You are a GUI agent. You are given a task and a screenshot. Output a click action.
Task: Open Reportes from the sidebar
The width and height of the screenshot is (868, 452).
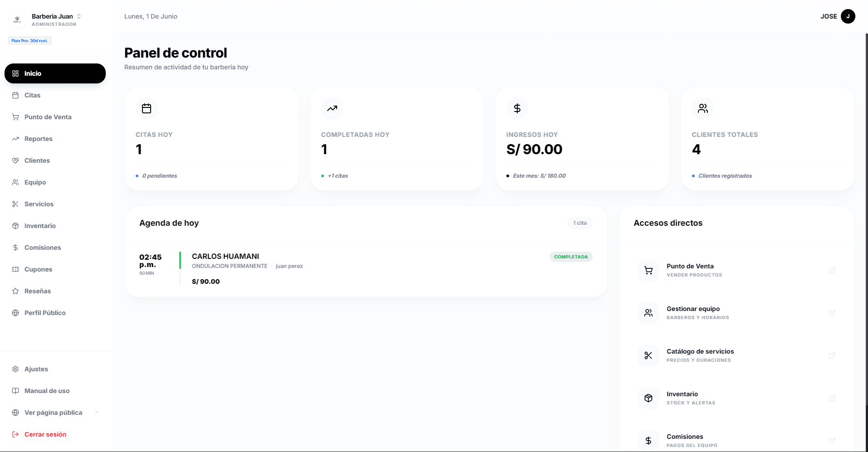55,139
